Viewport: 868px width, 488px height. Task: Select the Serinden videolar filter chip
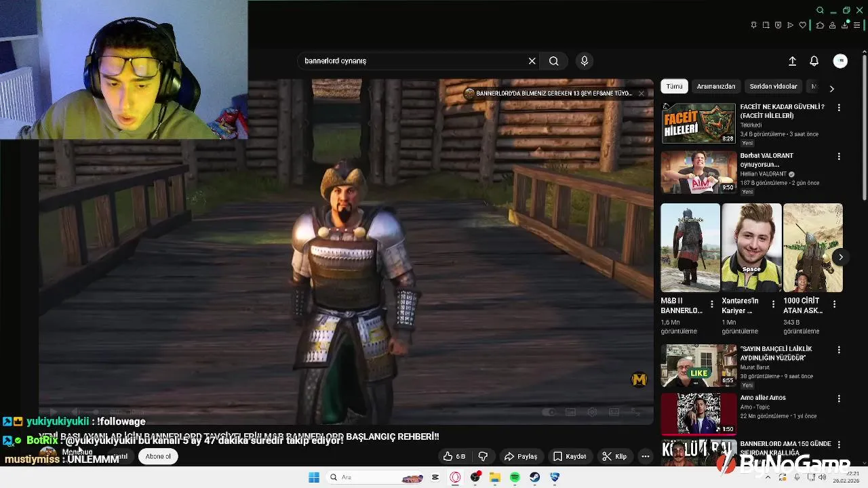coord(773,87)
